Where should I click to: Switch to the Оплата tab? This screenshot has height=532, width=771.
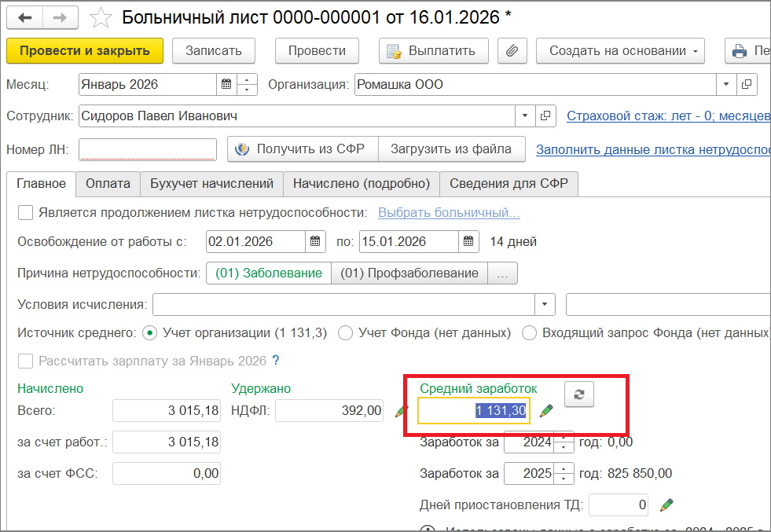point(108,184)
